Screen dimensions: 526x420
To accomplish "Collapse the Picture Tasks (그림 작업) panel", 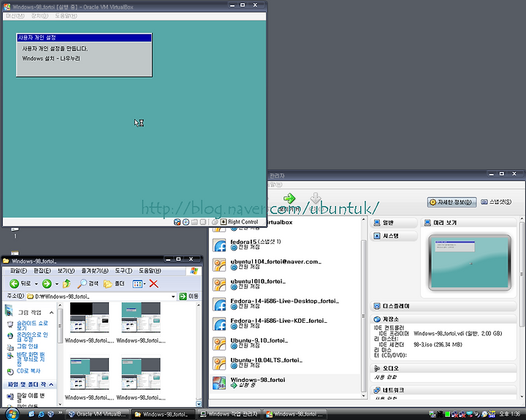I will (x=51, y=313).
